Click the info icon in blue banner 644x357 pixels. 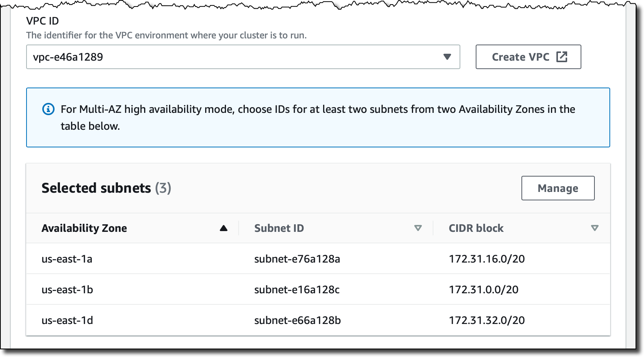point(48,109)
